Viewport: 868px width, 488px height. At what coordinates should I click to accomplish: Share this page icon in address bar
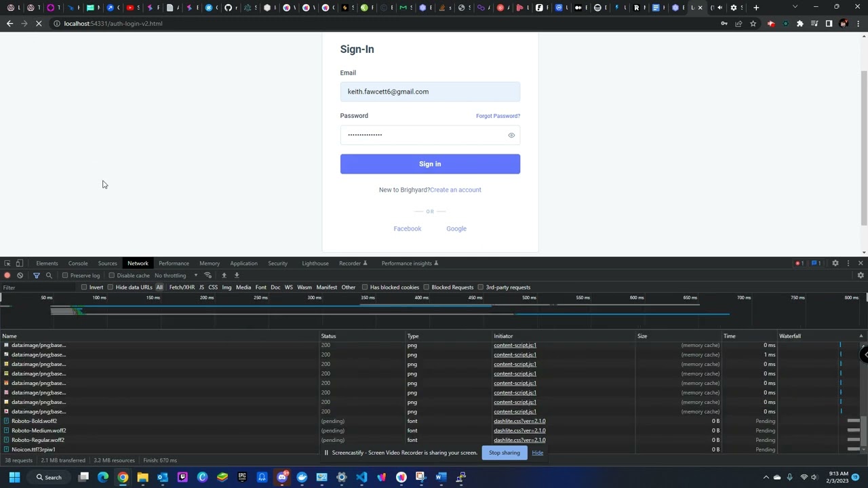[738, 24]
